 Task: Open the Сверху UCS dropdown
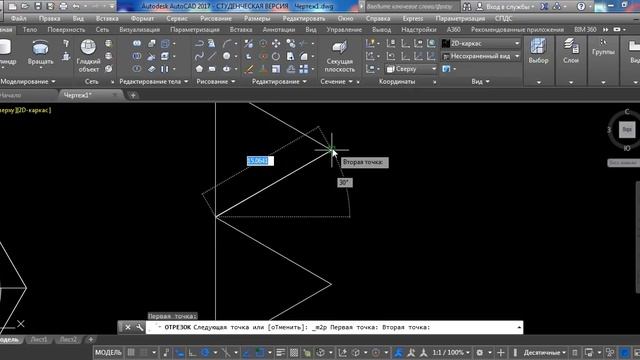tap(411, 69)
